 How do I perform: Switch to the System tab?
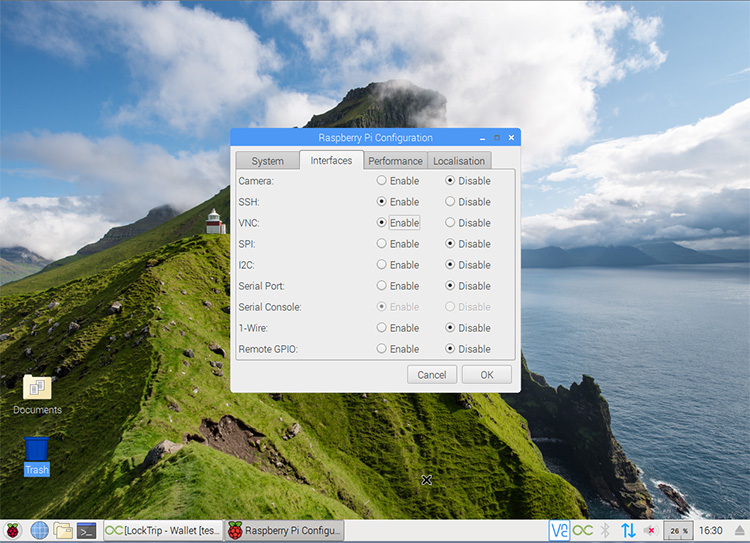pyautogui.click(x=267, y=161)
